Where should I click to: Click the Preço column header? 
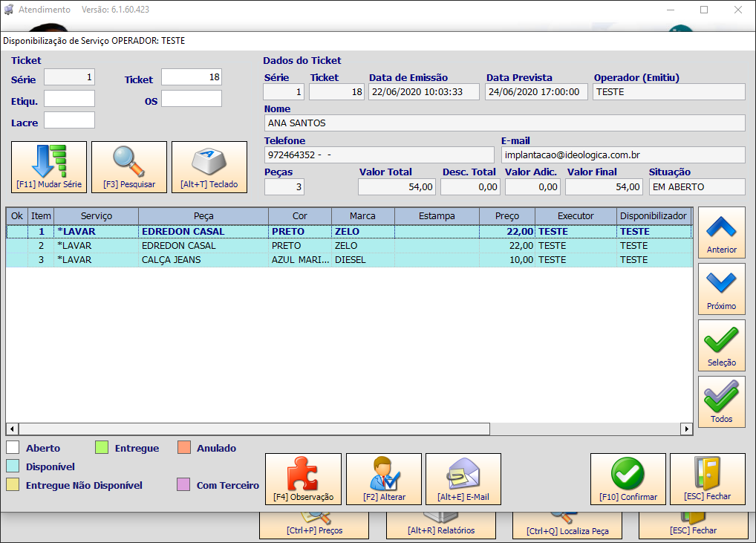507,216
